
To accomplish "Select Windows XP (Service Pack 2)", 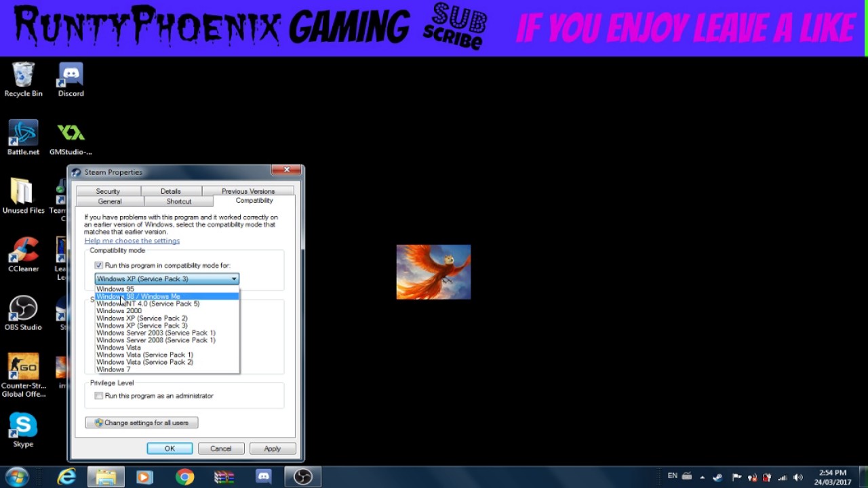I will click(167, 318).
